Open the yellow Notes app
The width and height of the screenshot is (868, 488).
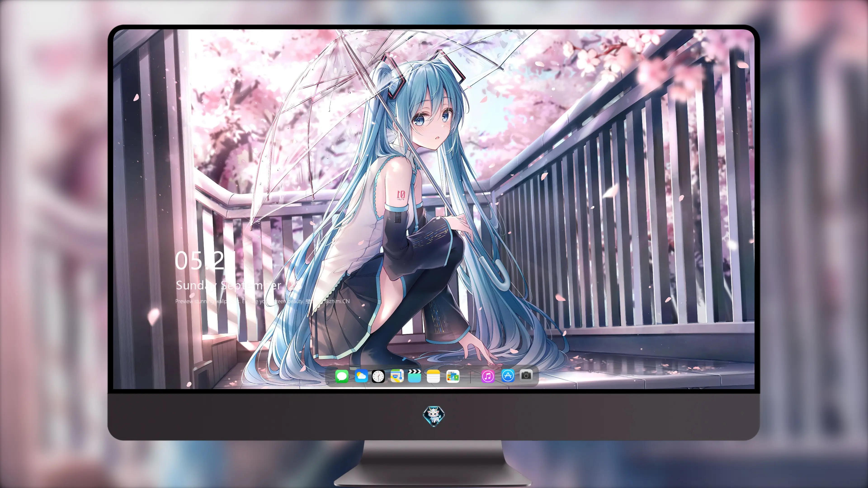click(x=433, y=376)
